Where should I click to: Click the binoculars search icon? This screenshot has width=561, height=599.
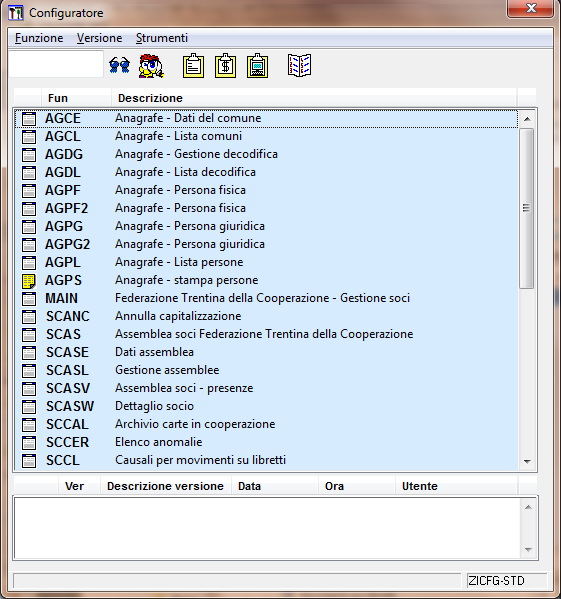tap(119, 65)
